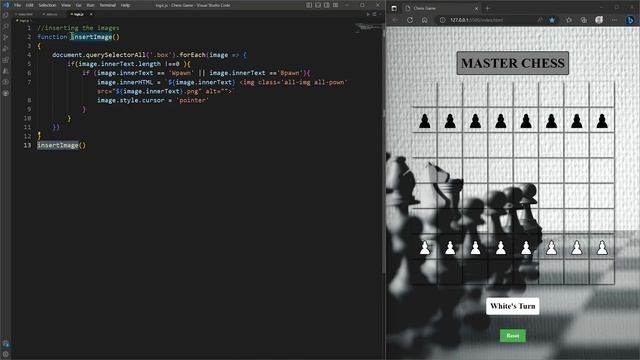
Task: Switch to the active logic.js editor tab
Action: [x=78, y=14]
